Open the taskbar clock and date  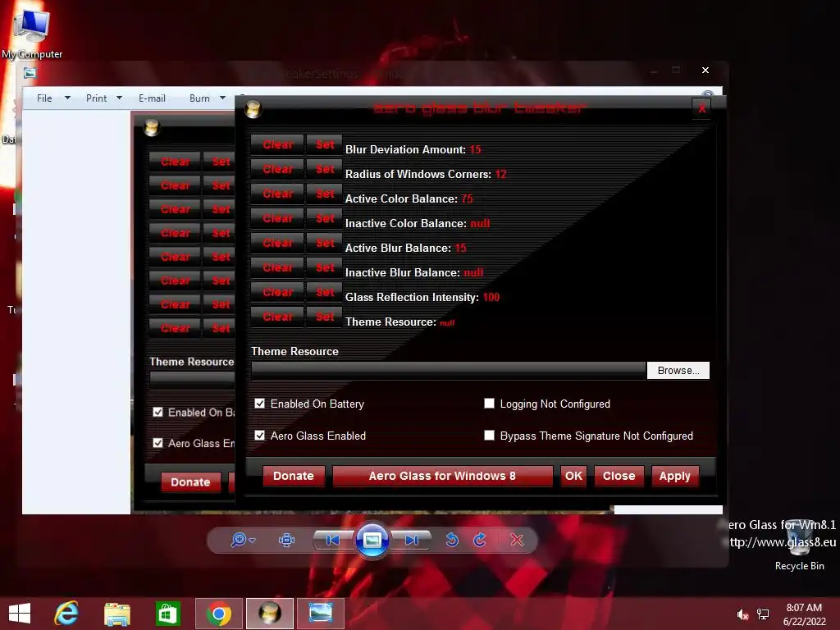804,614
